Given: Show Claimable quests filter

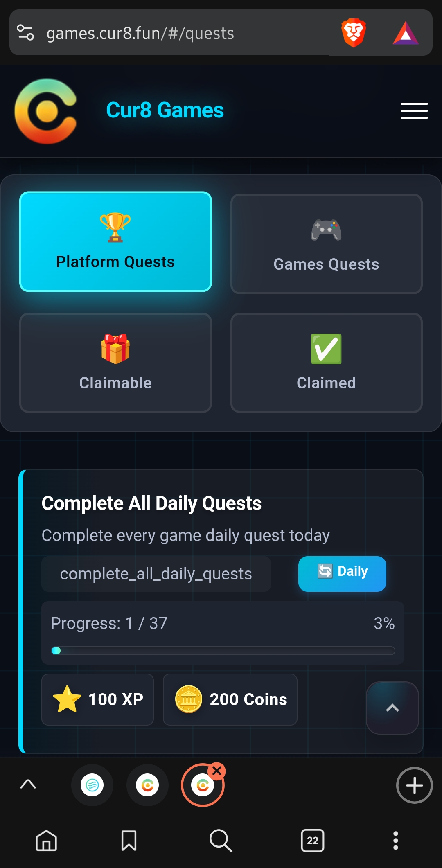Looking at the screenshot, I should click(115, 363).
